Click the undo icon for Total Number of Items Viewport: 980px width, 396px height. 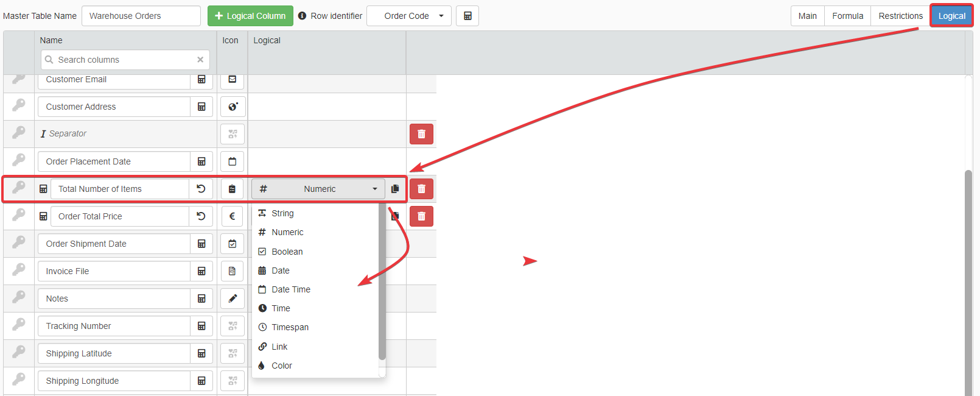click(x=201, y=189)
